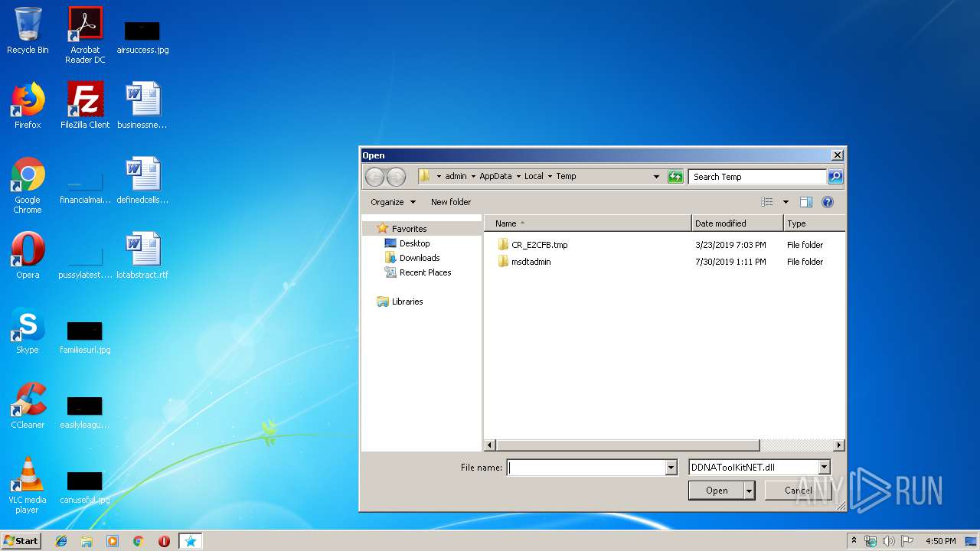The image size is (980, 551).
Task: Open the media player taskbar icon
Action: 113,541
